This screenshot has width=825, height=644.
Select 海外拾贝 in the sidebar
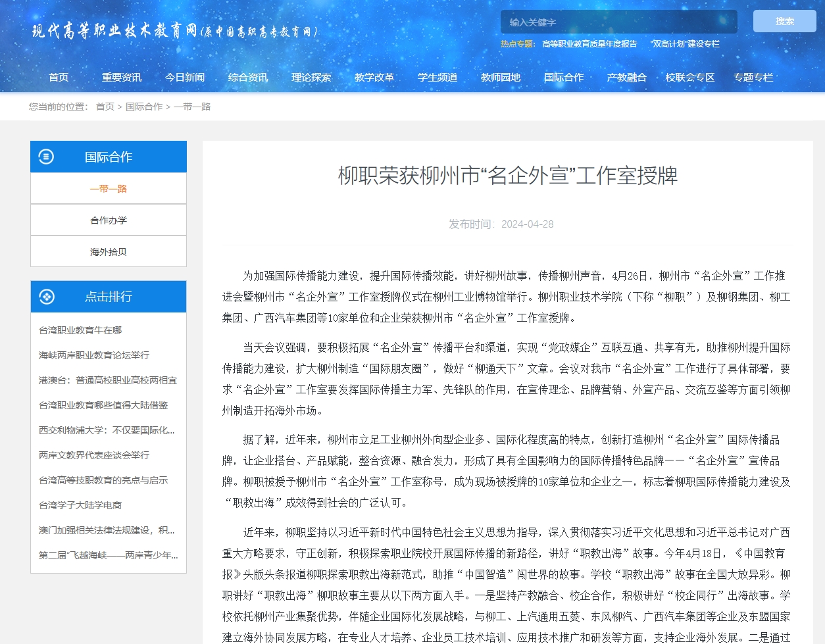(x=109, y=252)
